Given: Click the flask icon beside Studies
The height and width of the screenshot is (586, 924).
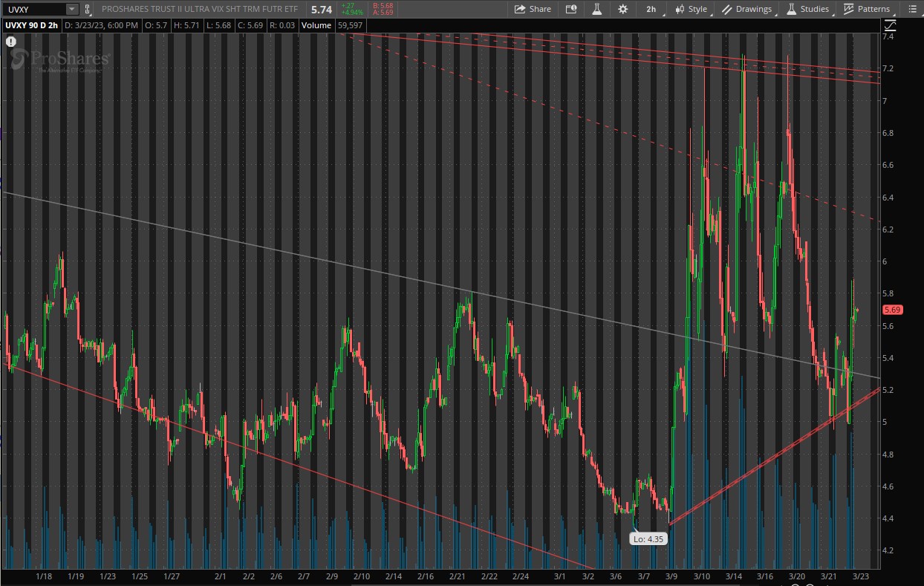Looking at the screenshot, I should 791,9.
